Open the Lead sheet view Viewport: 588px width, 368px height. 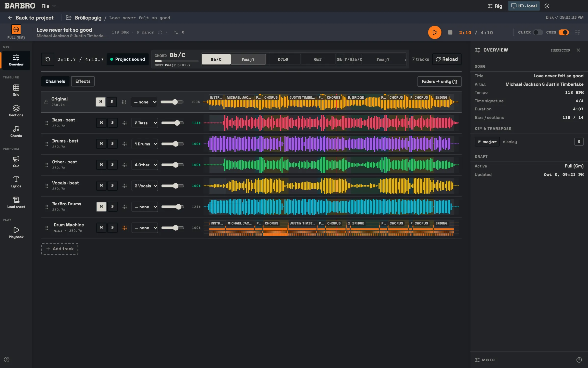(x=16, y=202)
